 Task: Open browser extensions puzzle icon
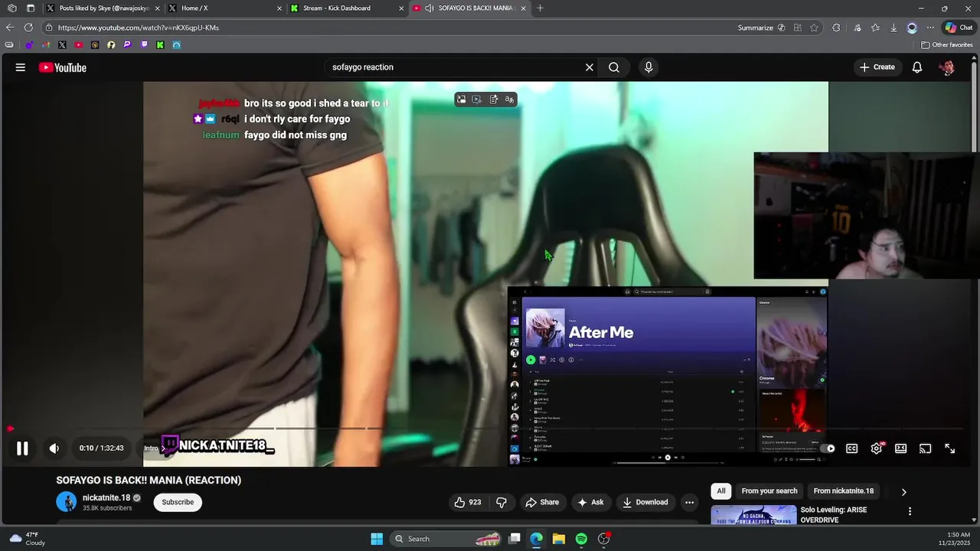tap(836, 28)
